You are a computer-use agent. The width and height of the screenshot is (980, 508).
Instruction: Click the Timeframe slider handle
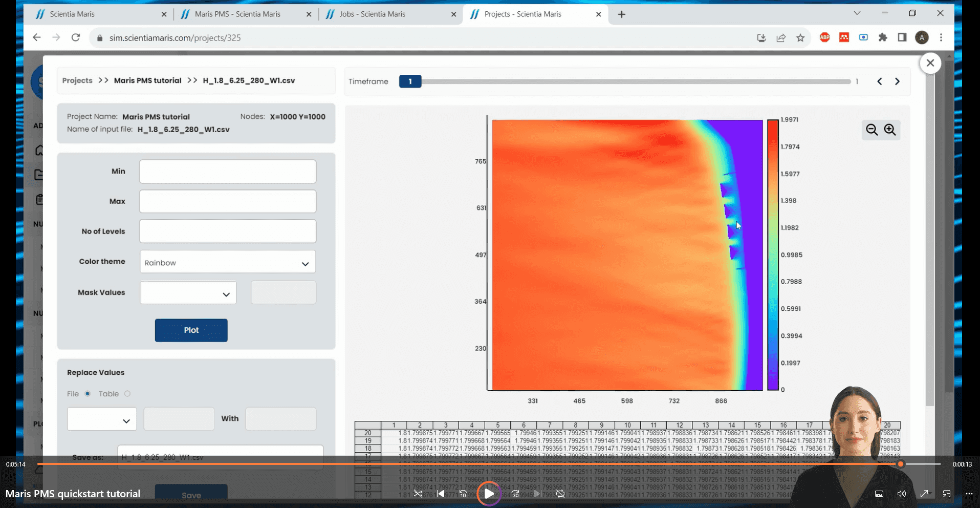410,81
